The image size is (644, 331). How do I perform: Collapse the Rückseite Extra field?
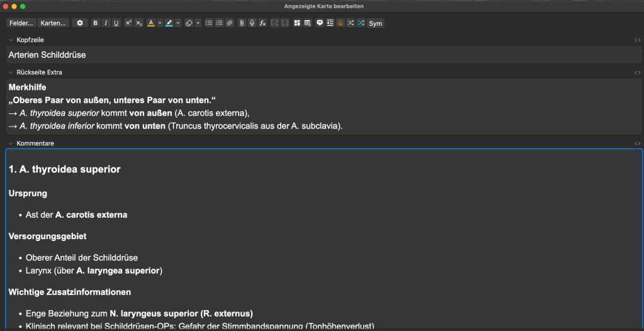coord(11,72)
